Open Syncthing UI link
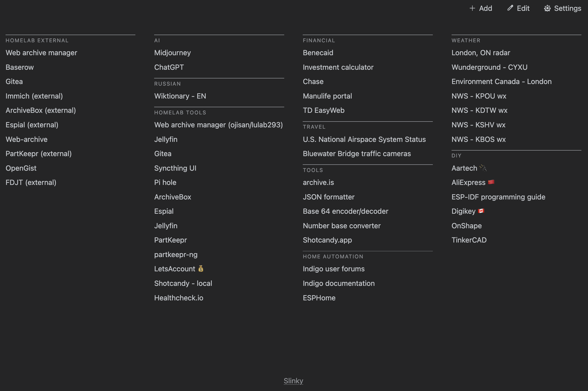 (x=175, y=168)
